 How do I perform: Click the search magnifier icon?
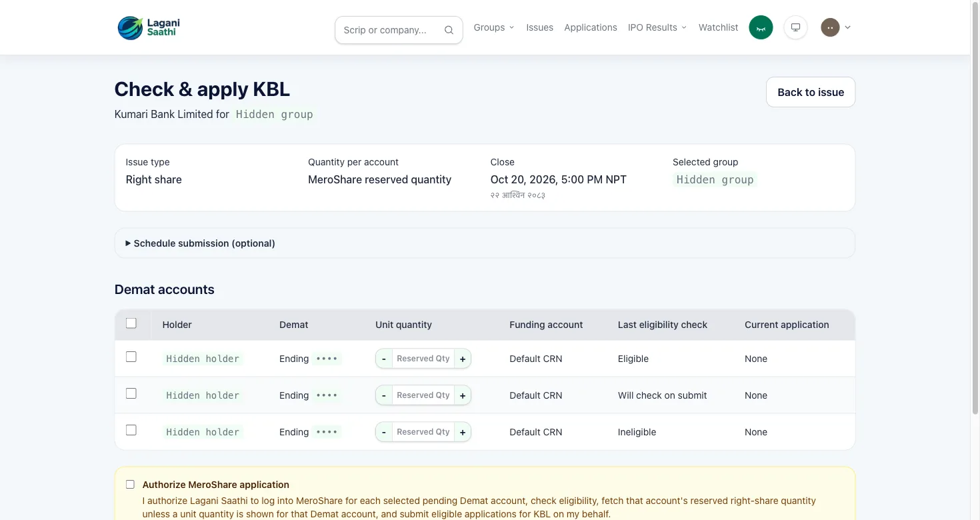[449, 30]
